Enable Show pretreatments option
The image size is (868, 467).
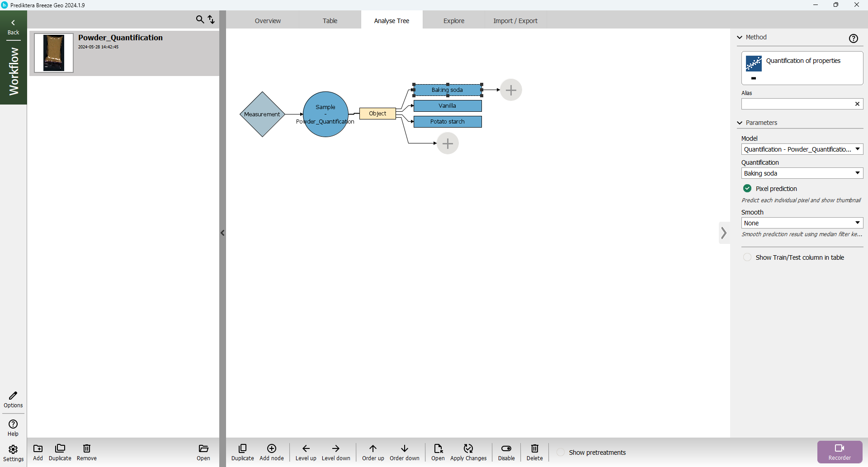coord(561,453)
